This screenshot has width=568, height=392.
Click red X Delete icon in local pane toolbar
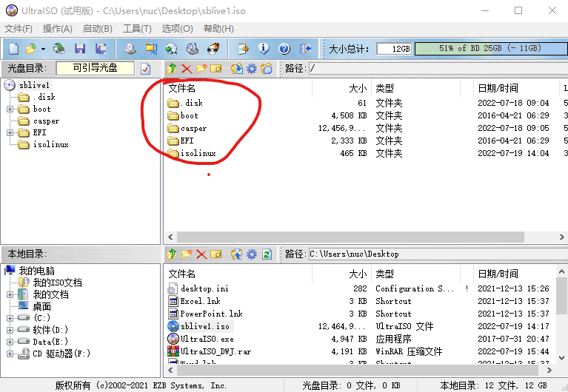coord(201,254)
